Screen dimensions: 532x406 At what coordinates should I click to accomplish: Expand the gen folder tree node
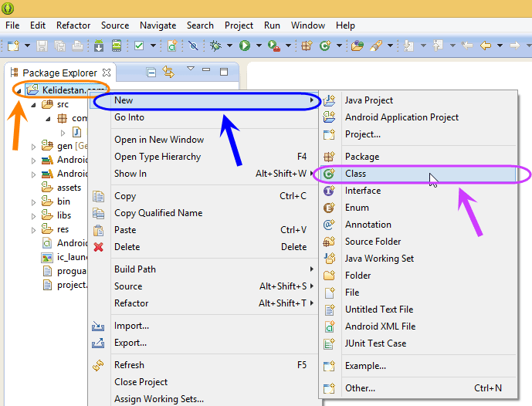(x=33, y=147)
